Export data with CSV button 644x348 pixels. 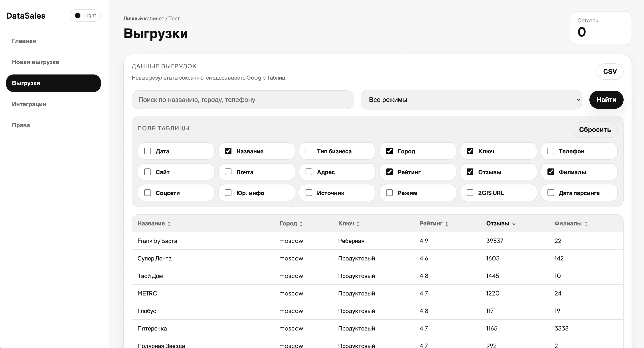point(610,71)
